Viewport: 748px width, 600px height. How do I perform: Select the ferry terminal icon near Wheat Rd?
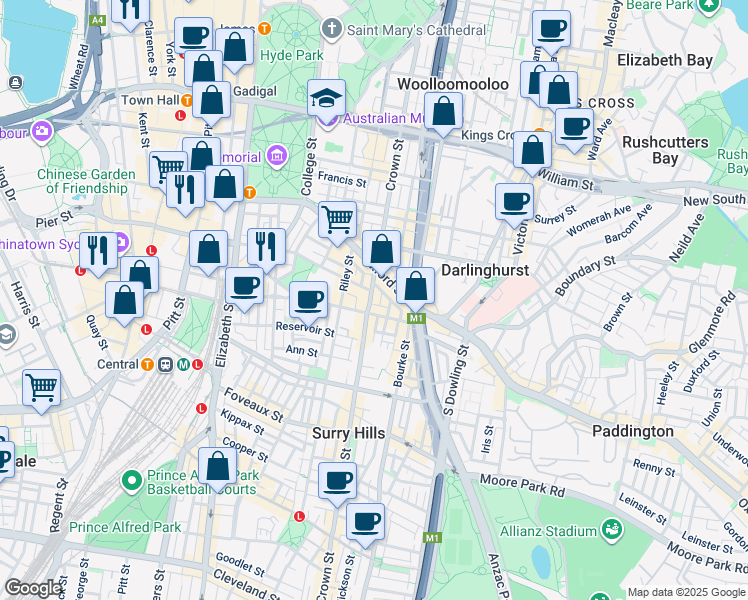(x=16, y=83)
